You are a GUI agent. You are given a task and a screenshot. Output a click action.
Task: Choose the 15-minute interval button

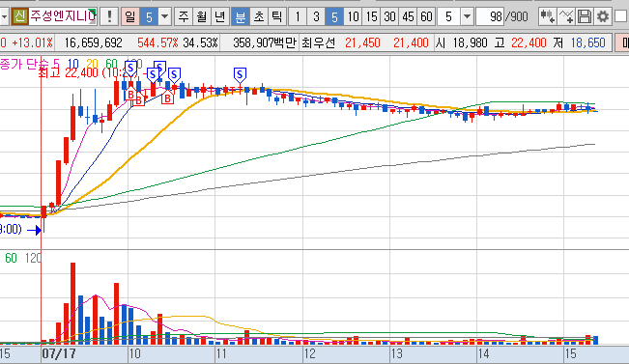(371, 16)
